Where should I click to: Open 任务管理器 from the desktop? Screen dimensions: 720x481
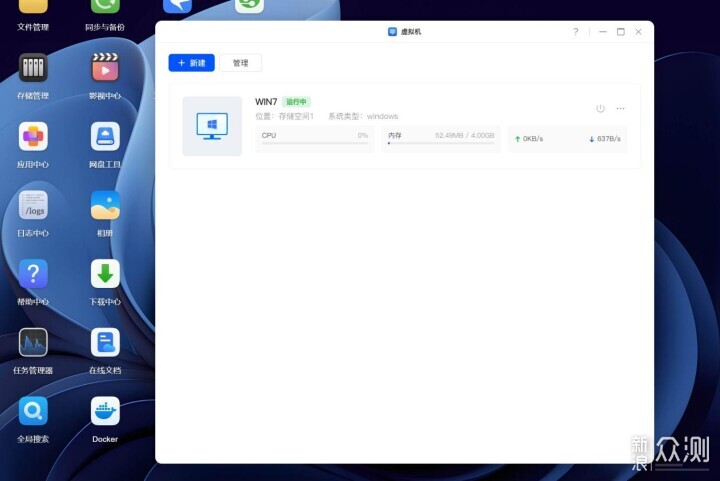pos(33,342)
